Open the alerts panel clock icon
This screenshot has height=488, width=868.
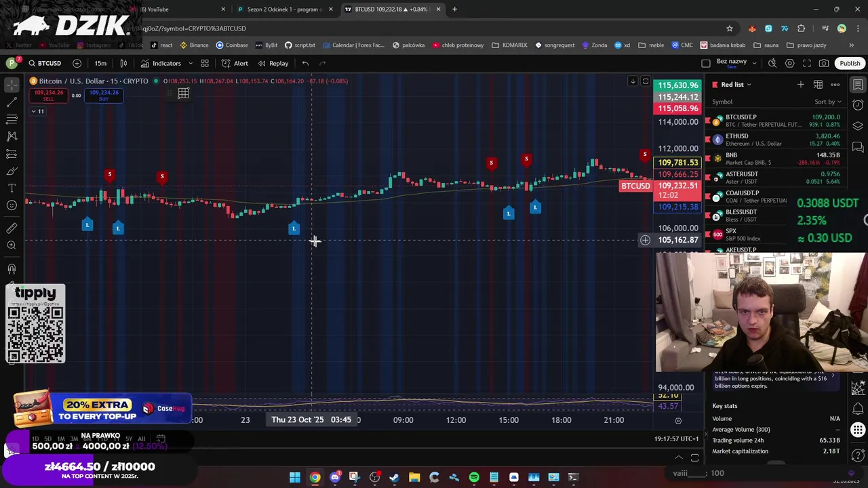[x=858, y=105]
